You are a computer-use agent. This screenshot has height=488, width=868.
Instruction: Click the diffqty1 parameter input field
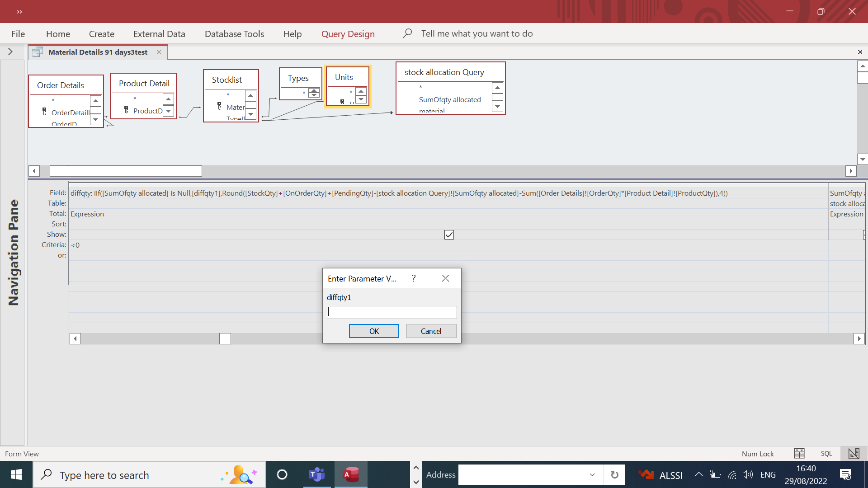[x=392, y=312]
